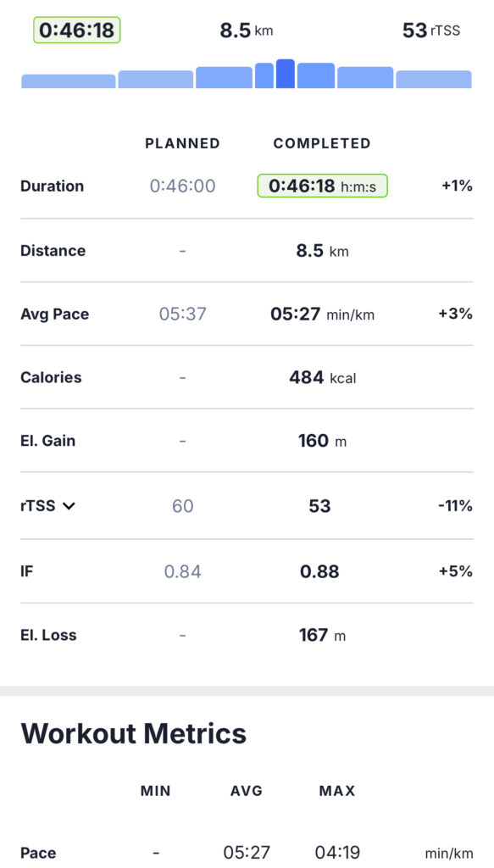Click the completed distance 8.5 km value

click(323, 251)
